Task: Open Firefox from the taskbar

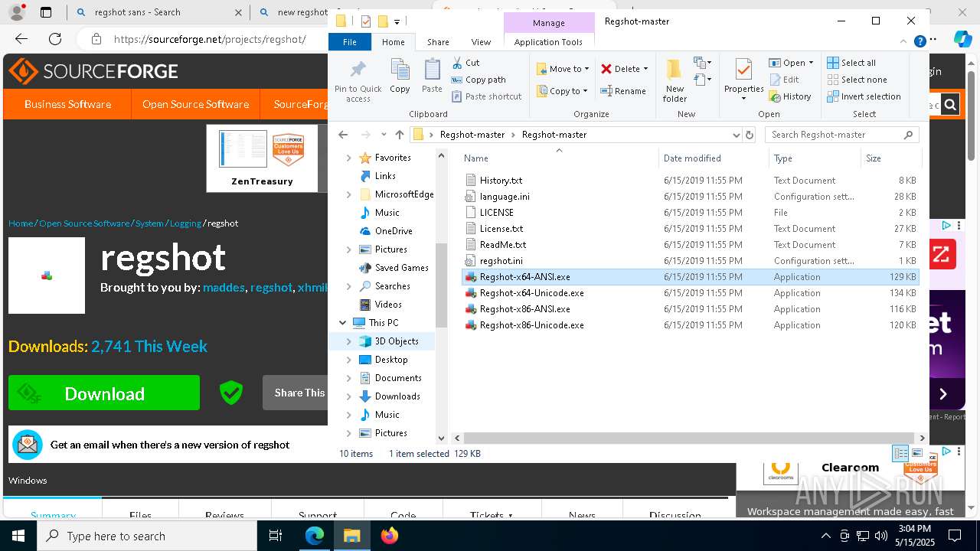Action: coord(389,536)
